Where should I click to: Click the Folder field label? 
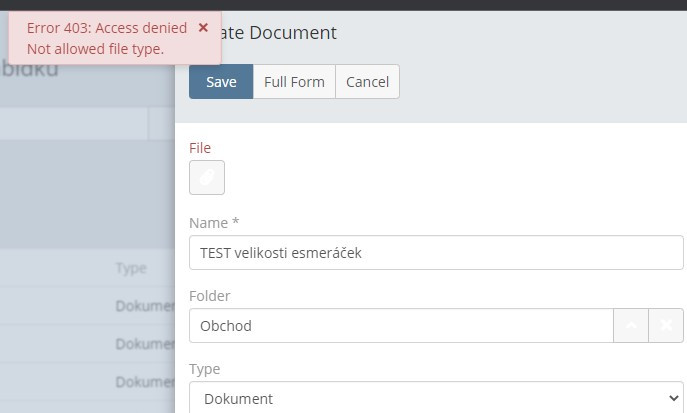click(x=209, y=296)
